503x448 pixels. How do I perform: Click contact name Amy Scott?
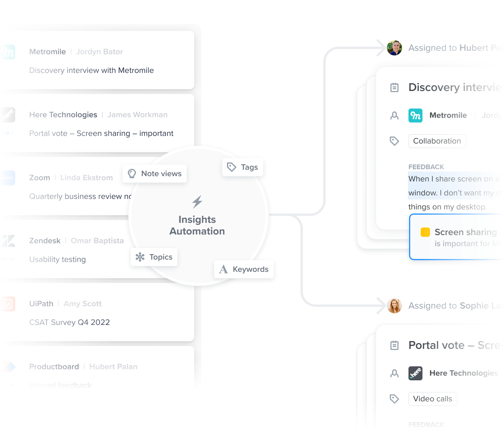83,304
